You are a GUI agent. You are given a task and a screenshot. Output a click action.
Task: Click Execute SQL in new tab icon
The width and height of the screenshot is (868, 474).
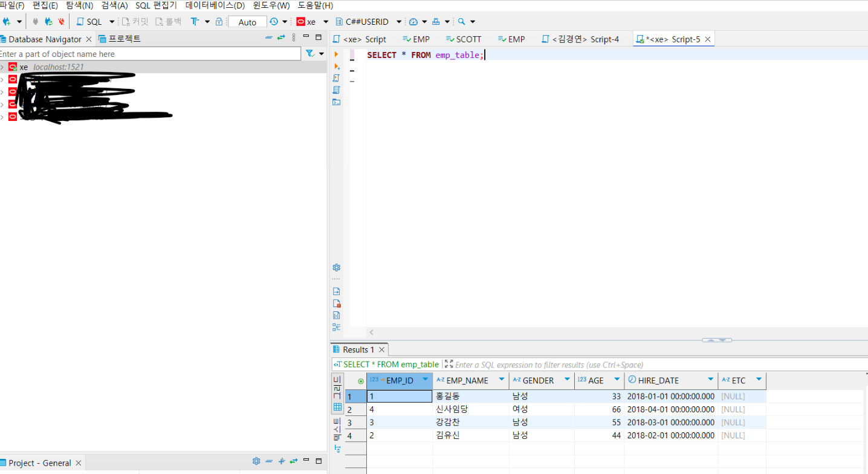pos(337,67)
